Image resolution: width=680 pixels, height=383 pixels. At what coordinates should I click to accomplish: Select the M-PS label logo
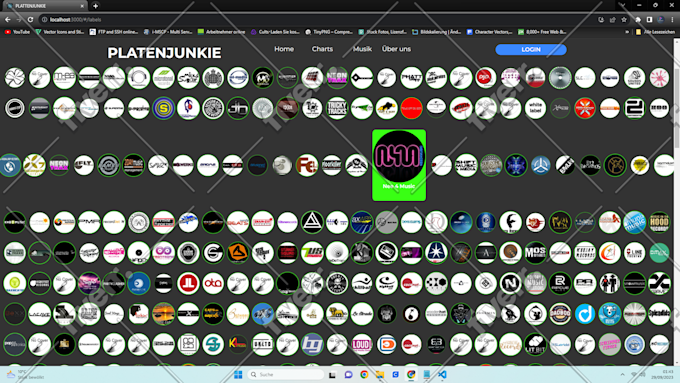(64, 78)
